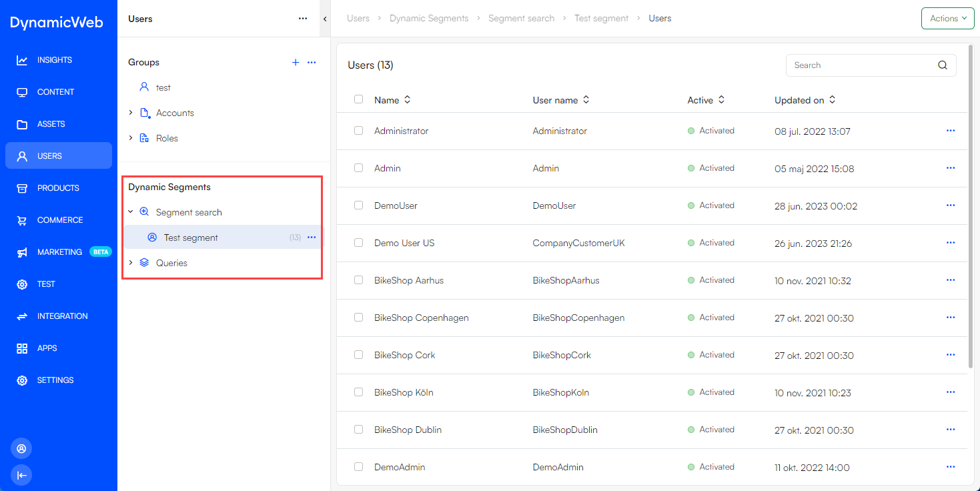The height and width of the screenshot is (491, 980).
Task: Collapse the Segment search node
Action: point(131,212)
